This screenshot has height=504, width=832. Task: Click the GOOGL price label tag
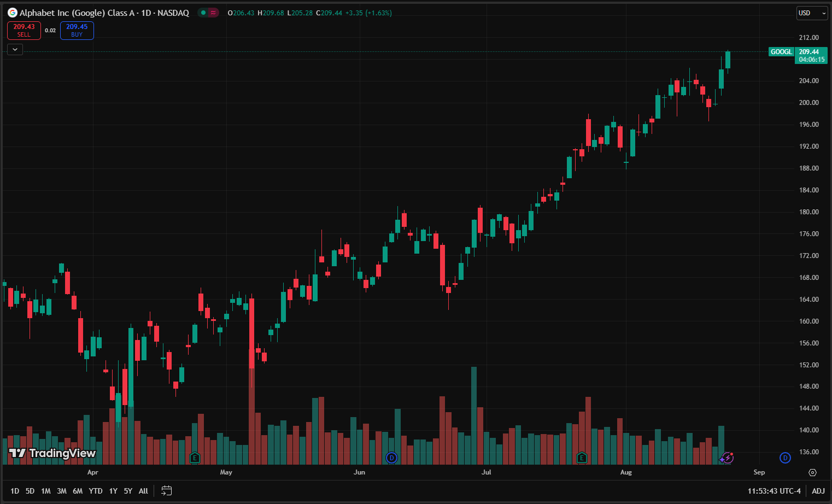(781, 52)
